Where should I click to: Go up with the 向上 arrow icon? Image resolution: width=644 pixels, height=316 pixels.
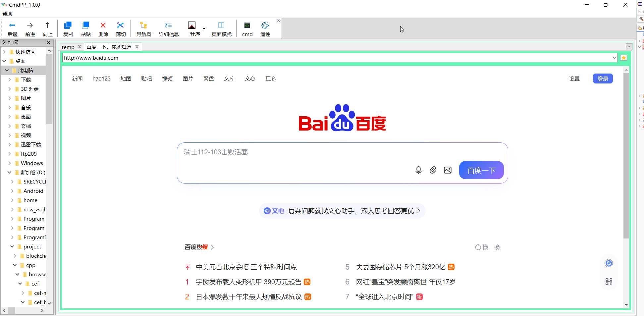point(47,26)
